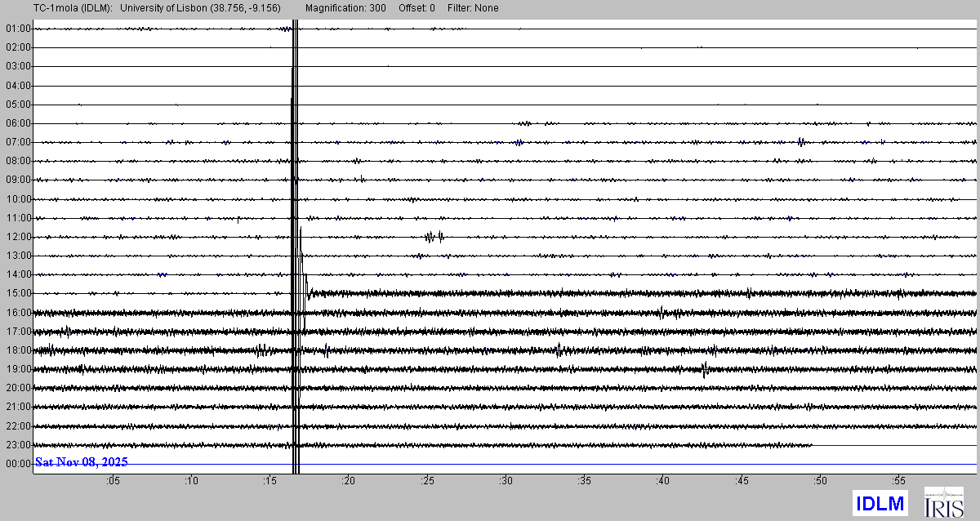Select the 01:00 hour trace label

[x=18, y=29]
